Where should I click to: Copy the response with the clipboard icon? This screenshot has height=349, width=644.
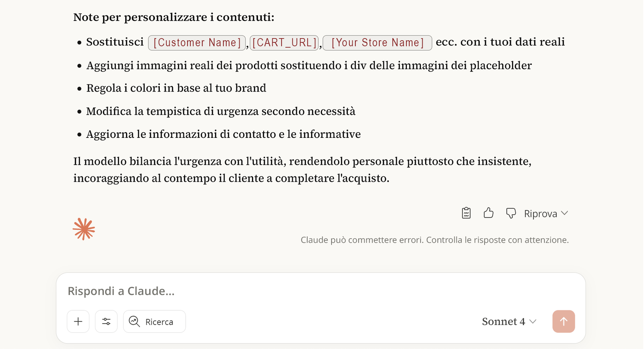pyautogui.click(x=466, y=213)
